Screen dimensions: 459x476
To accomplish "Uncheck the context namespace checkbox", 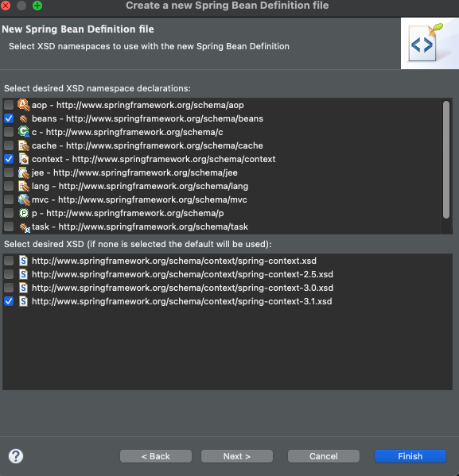I will click(9, 159).
